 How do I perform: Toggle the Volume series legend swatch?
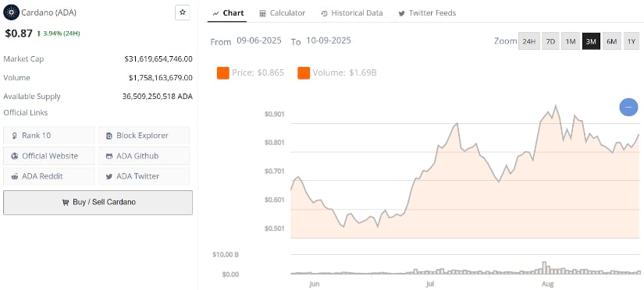(x=304, y=73)
